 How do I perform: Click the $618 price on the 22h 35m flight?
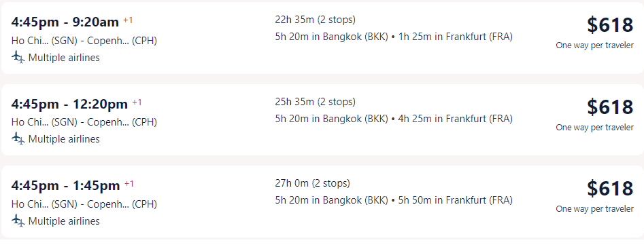(x=610, y=25)
